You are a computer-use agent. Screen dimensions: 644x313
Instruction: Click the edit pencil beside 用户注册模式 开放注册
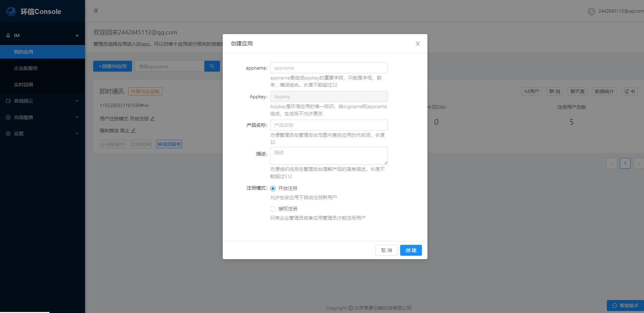pos(152,119)
